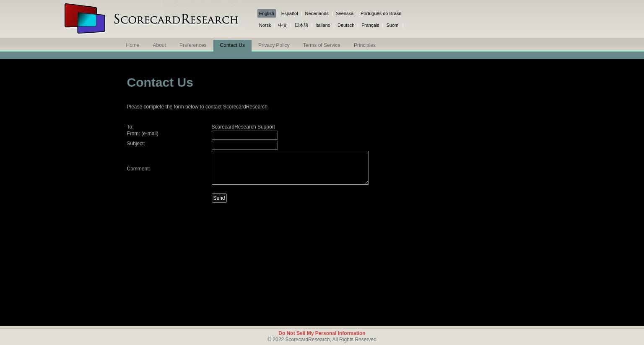
Task: Switch language to Français
Action: tap(370, 25)
